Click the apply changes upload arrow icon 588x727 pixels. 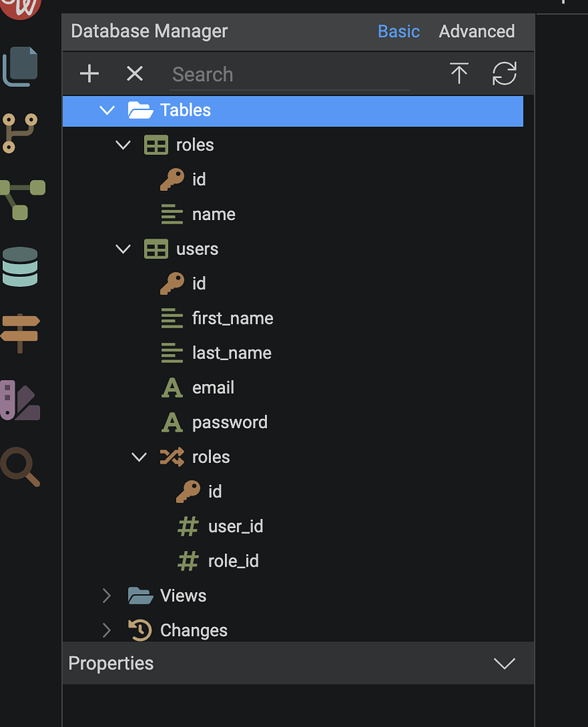[459, 74]
